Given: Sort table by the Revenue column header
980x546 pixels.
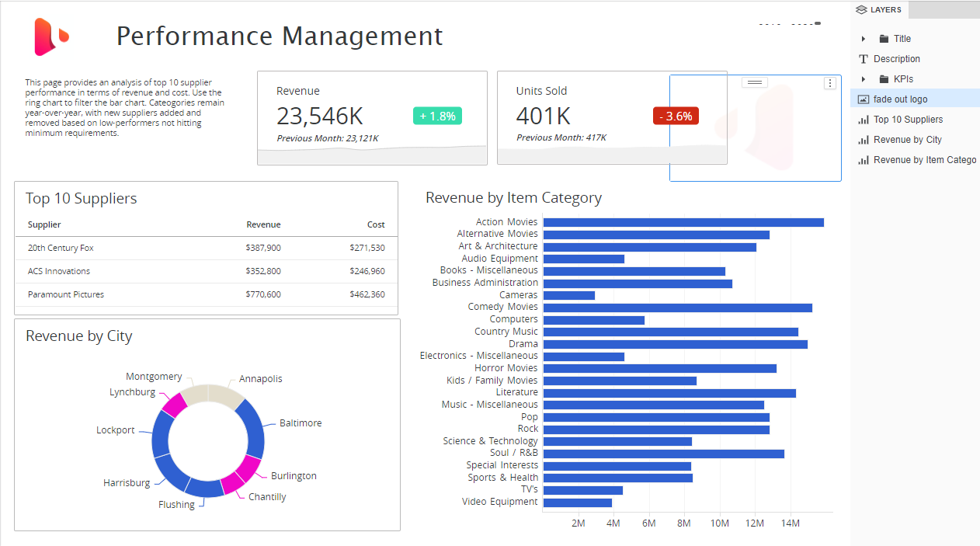Looking at the screenshot, I should pyautogui.click(x=263, y=224).
